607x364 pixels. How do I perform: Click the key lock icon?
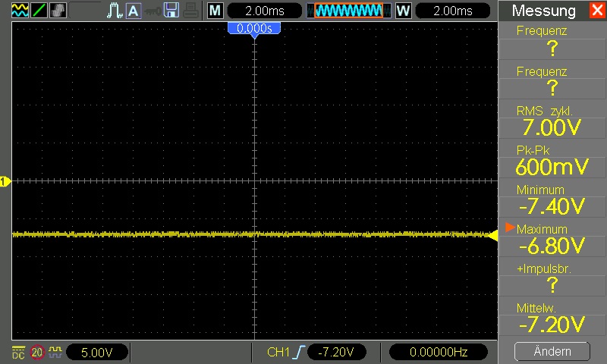(x=153, y=11)
